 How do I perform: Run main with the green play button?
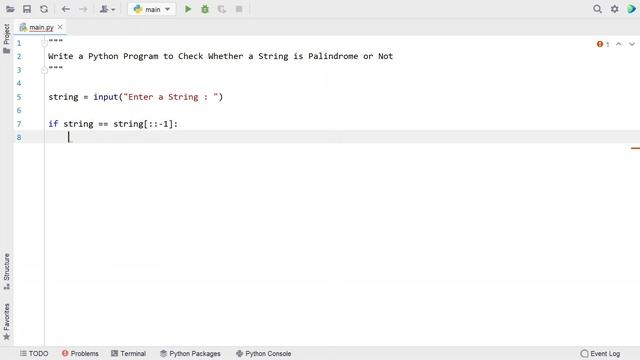point(188,9)
